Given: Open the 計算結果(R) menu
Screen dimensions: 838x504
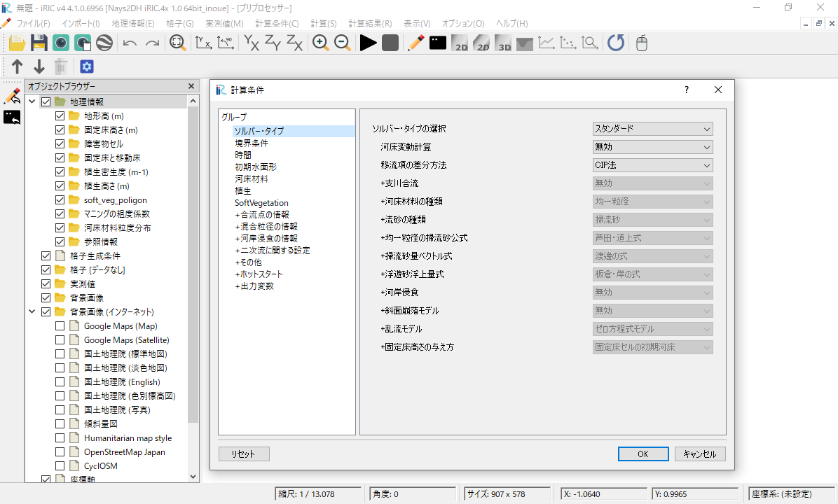Looking at the screenshot, I should tap(371, 24).
